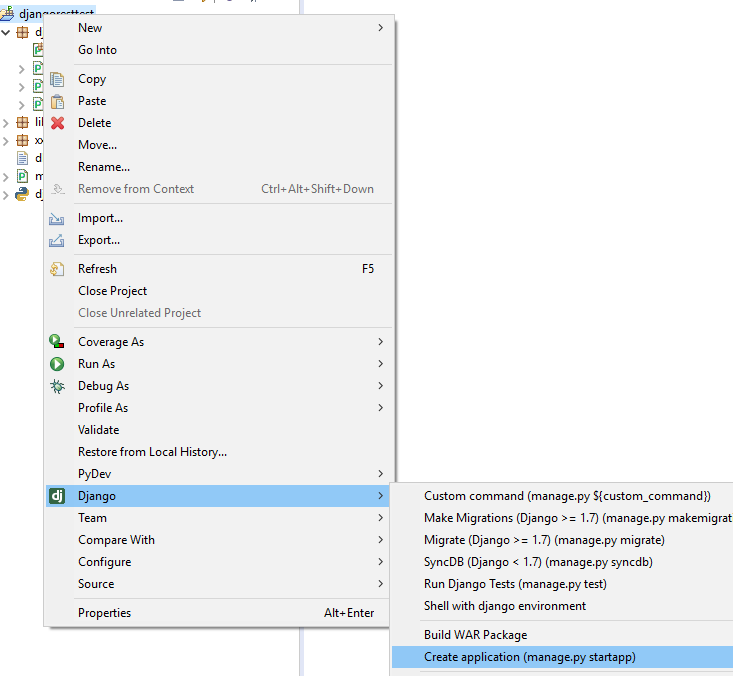Choose Import... entry
Viewport: 733px width, 676px height.
point(218,218)
